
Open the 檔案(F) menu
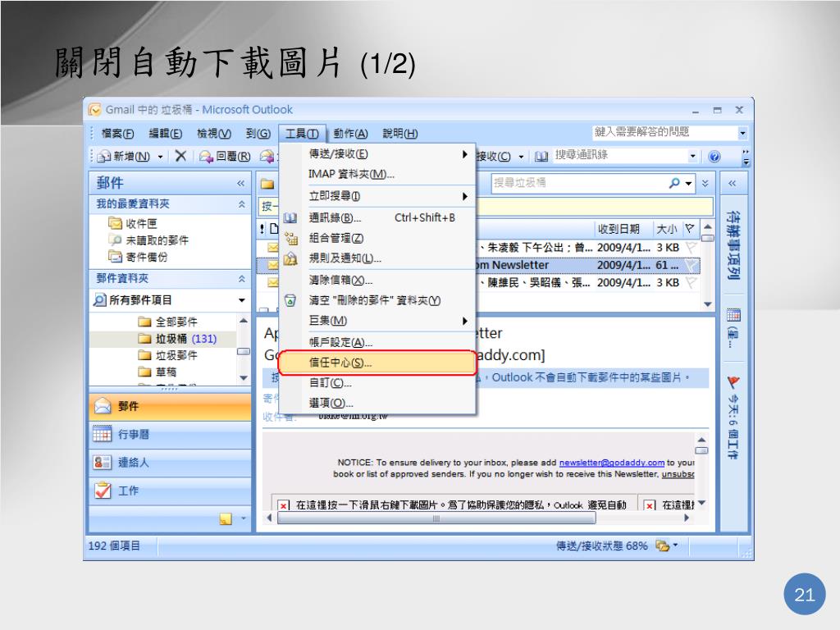coord(117,134)
